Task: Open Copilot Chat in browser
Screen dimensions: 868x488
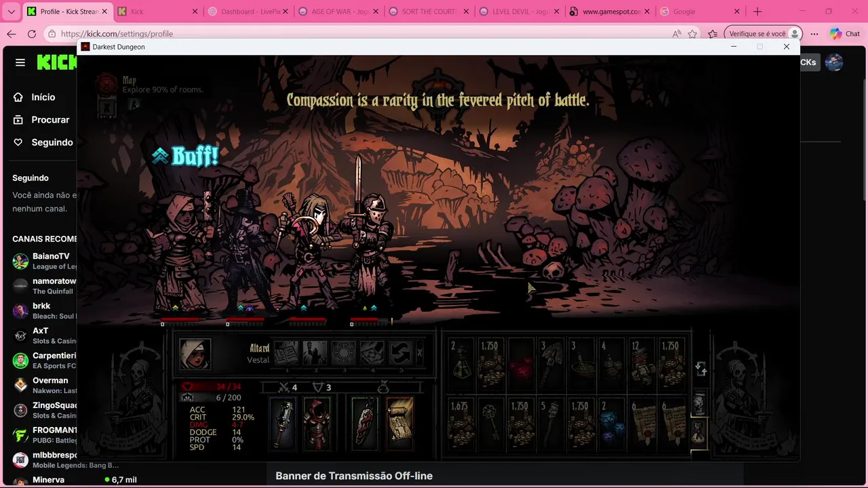Action: tap(844, 34)
